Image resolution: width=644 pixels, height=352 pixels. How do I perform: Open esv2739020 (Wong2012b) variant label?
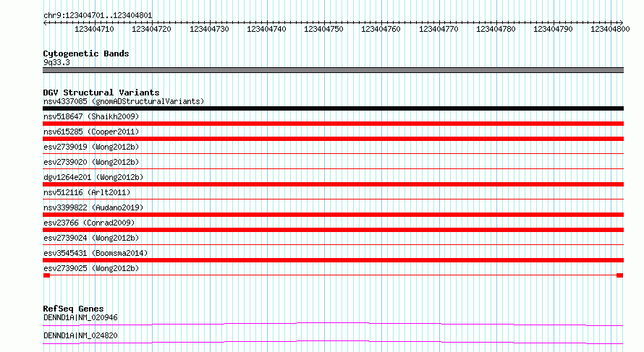91,162
